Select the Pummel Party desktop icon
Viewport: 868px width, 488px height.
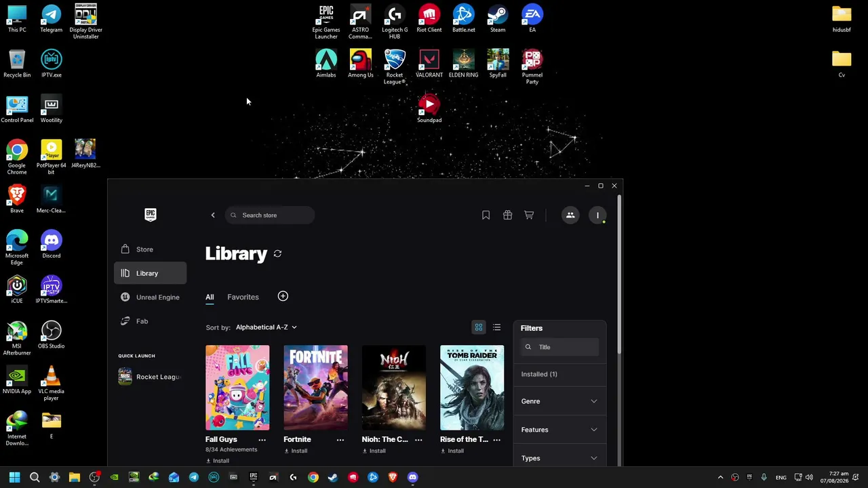532,67
